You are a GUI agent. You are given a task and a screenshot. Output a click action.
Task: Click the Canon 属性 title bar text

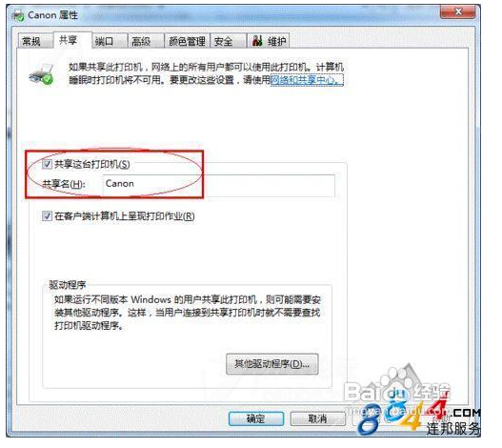tap(52, 15)
